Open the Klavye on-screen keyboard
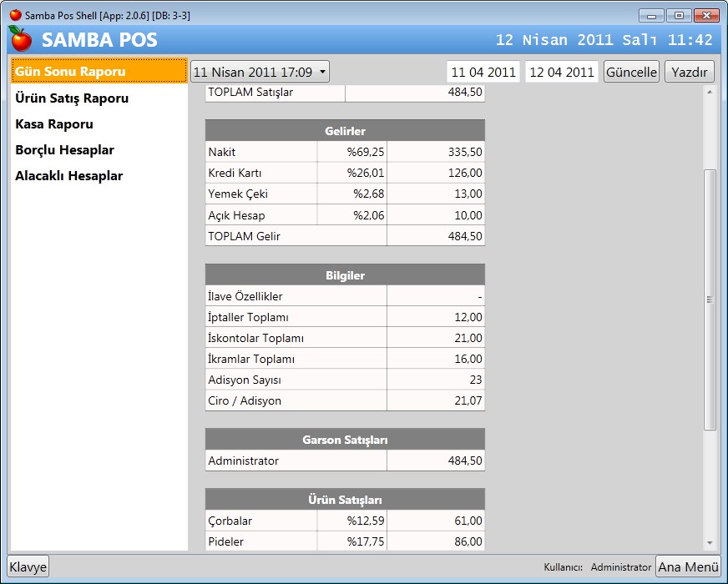Viewport: 728px width, 584px height. (x=28, y=567)
